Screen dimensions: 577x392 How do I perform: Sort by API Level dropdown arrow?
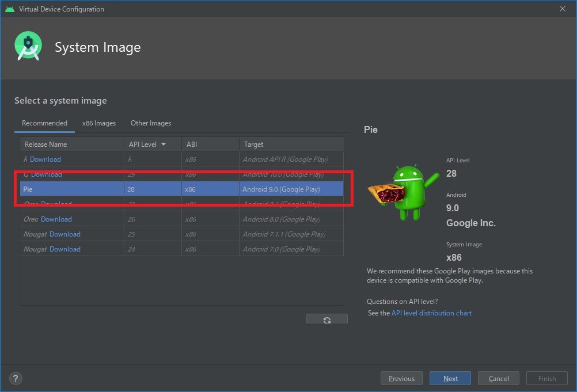pos(164,144)
